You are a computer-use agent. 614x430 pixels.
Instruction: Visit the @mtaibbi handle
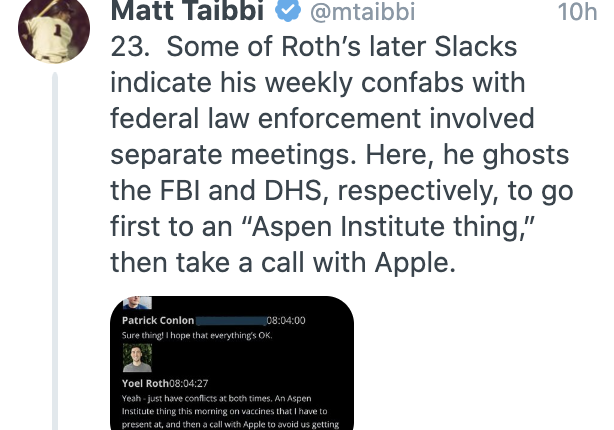point(361,12)
